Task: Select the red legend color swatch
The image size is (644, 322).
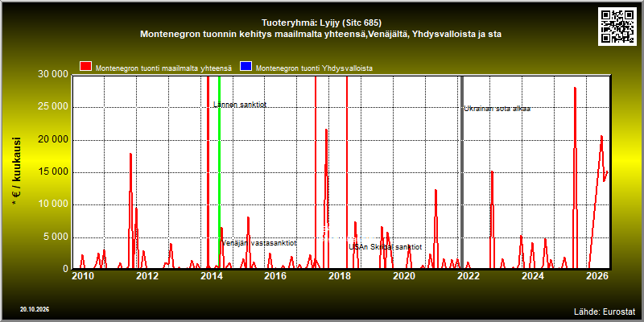Action: pos(86,67)
